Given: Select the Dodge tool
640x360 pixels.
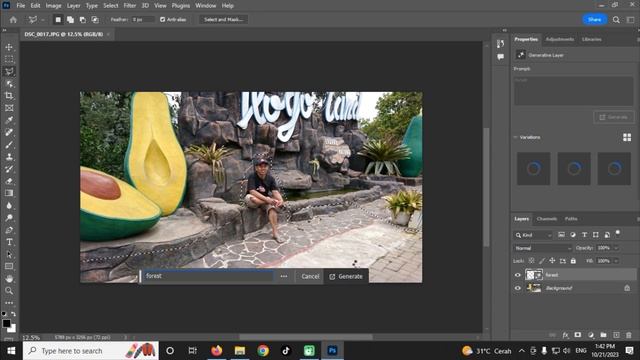Looking at the screenshot, I should (9, 218).
